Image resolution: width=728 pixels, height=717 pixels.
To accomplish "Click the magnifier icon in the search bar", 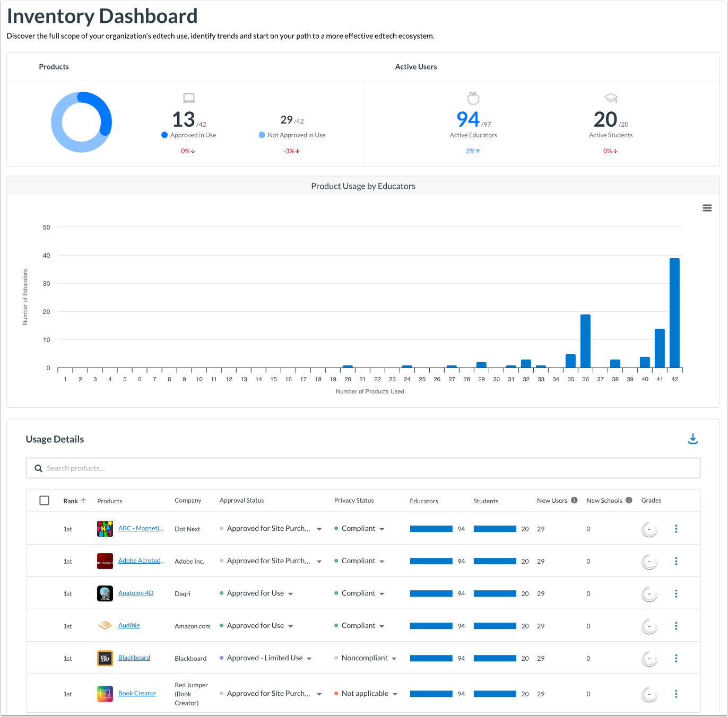I will (x=38, y=468).
